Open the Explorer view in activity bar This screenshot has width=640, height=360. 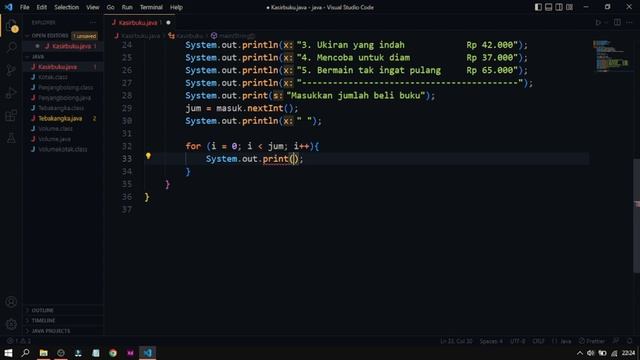pos(11,25)
